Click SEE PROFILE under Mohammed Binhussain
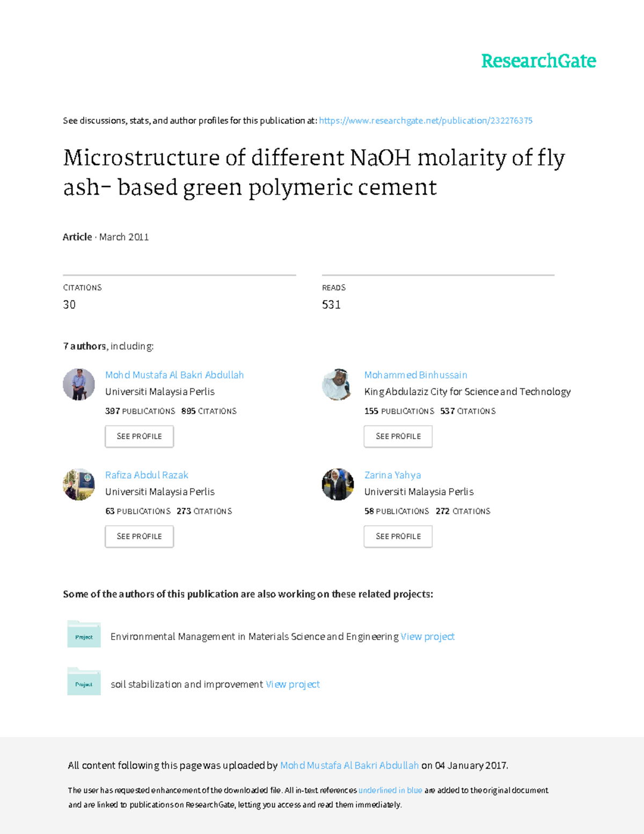This screenshot has height=834, width=644. point(398,436)
